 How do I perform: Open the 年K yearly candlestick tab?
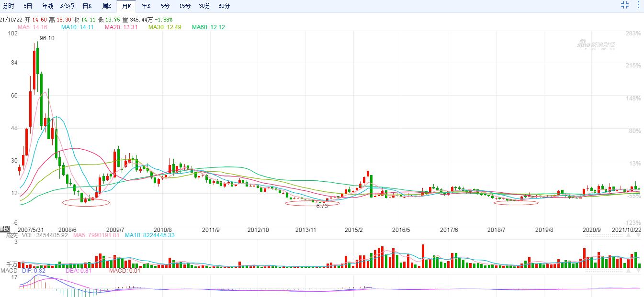click(146, 6)
